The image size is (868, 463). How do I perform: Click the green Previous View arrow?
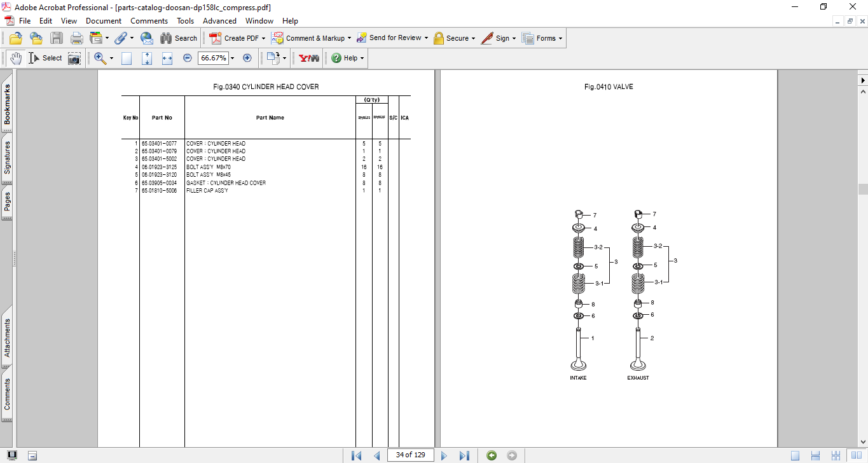click(x=492, y=455)
